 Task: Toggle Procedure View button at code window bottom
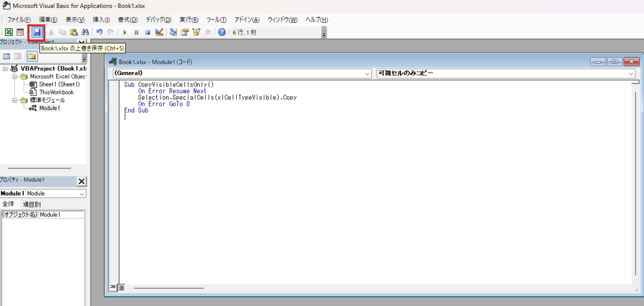coord(113,288)
